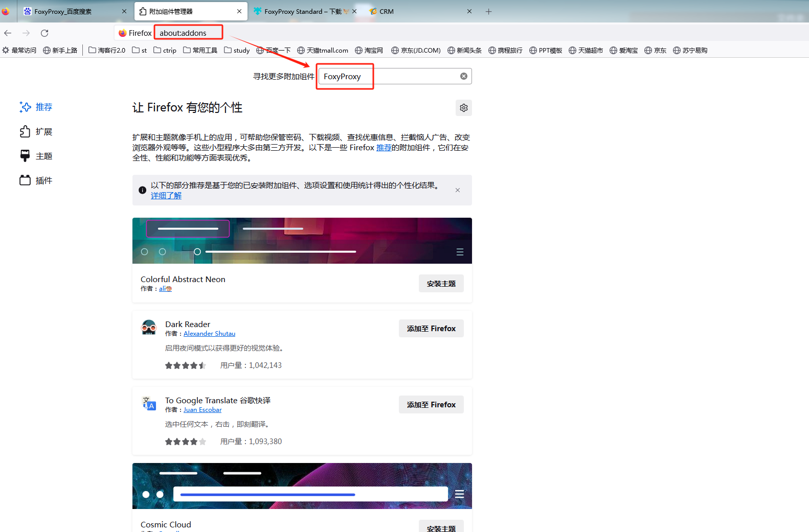Click the To Google Translate star rating
Screen dimensions: 809x532
[186, 442]
